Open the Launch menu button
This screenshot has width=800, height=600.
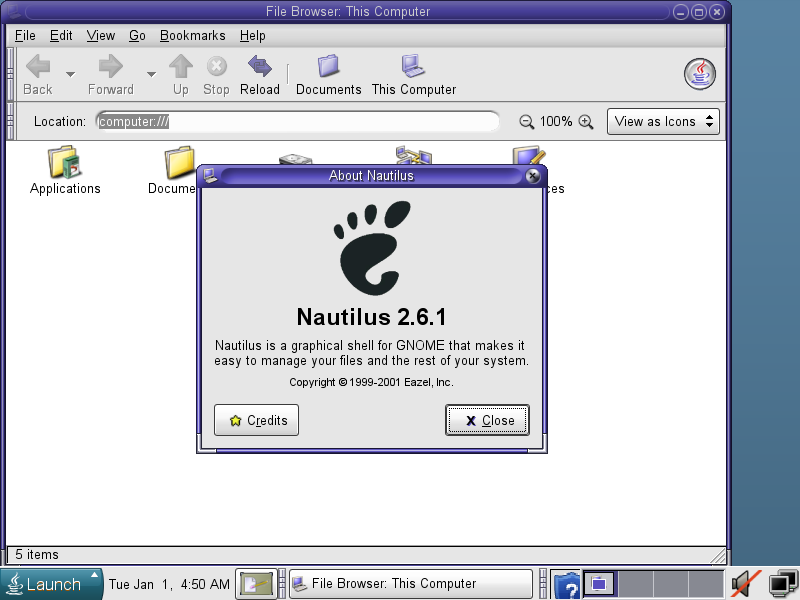51,584
